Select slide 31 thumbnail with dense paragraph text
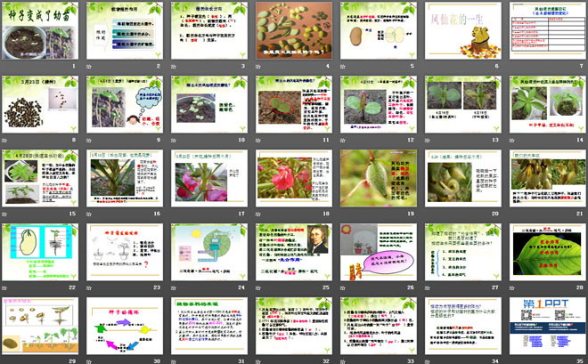Viewport: 588px width, 364px height. (209, 326)
